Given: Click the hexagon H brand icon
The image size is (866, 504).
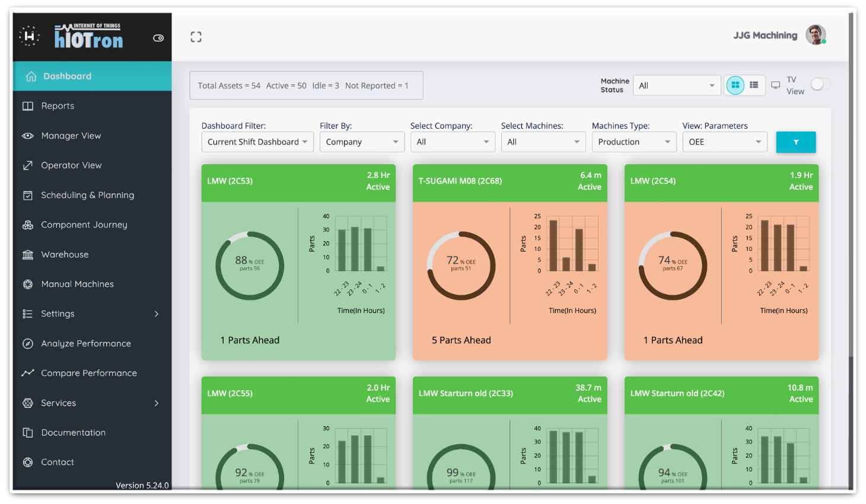Looking at the screenshot, I should click(28, 36).
